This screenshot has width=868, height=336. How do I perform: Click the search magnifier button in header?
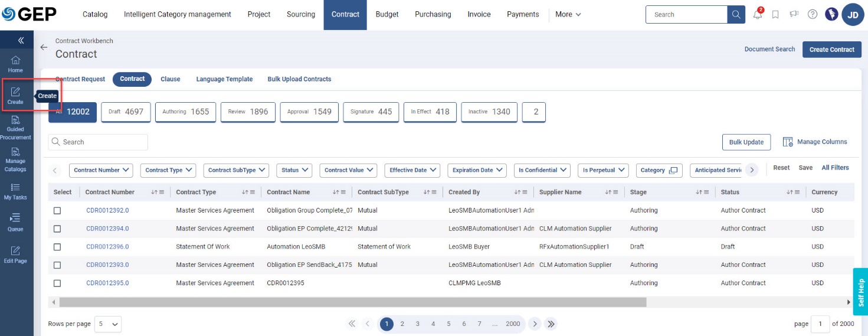(x=736, y=15)
